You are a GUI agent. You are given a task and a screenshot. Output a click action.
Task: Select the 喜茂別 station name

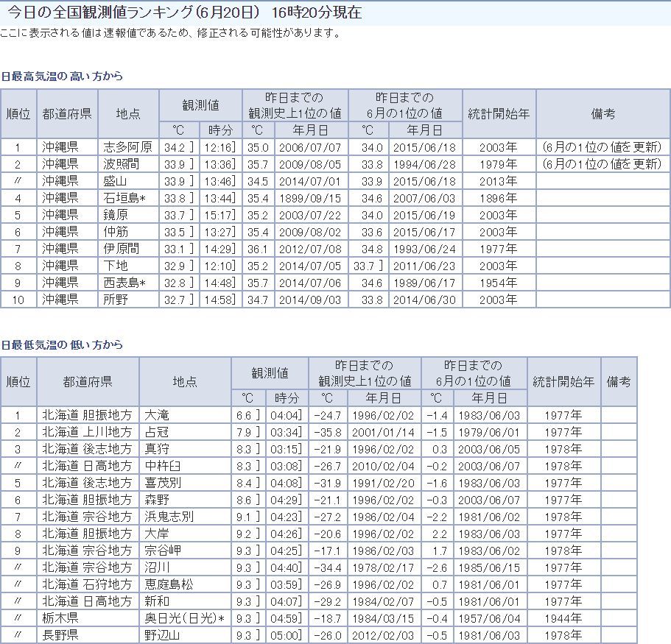164,483
